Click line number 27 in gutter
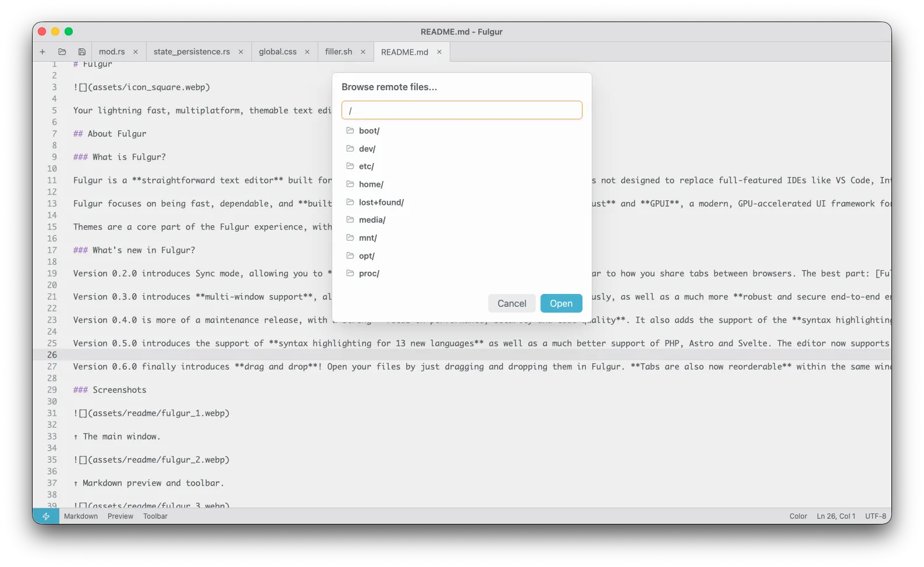924x567 pixels. 52,367
